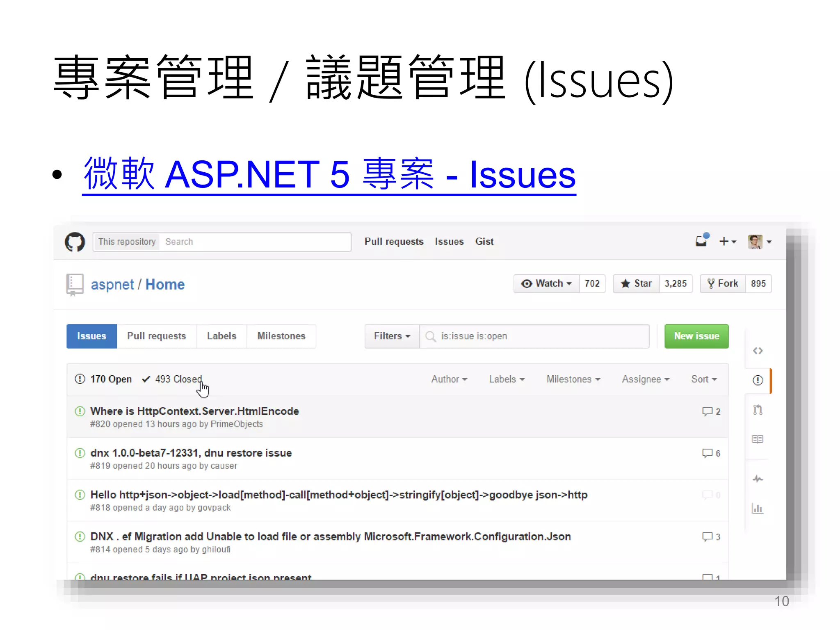Expand the Labels filter dropdown
840x630 pixels.
(x=507, y=379)
